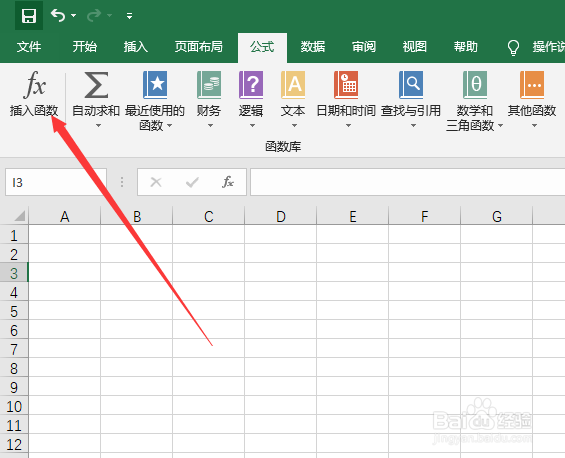
Task: Open the 文件 tab
Action: point(29,46)
